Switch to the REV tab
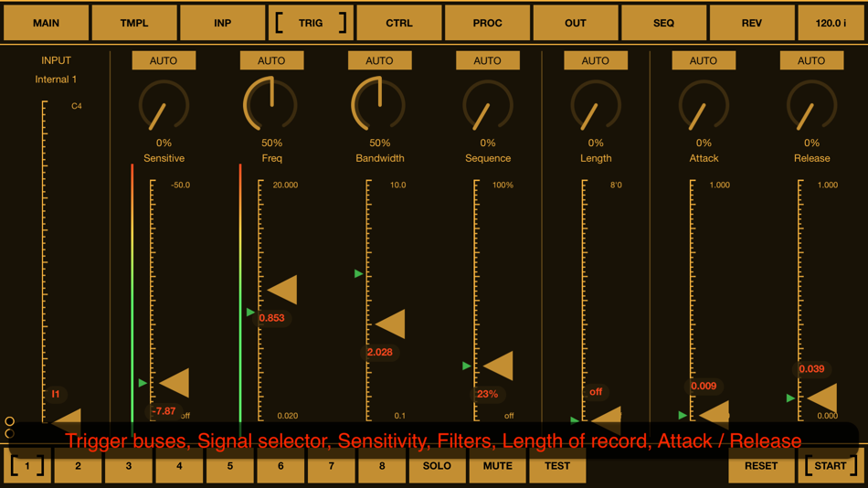 click(x=752, y=23)
